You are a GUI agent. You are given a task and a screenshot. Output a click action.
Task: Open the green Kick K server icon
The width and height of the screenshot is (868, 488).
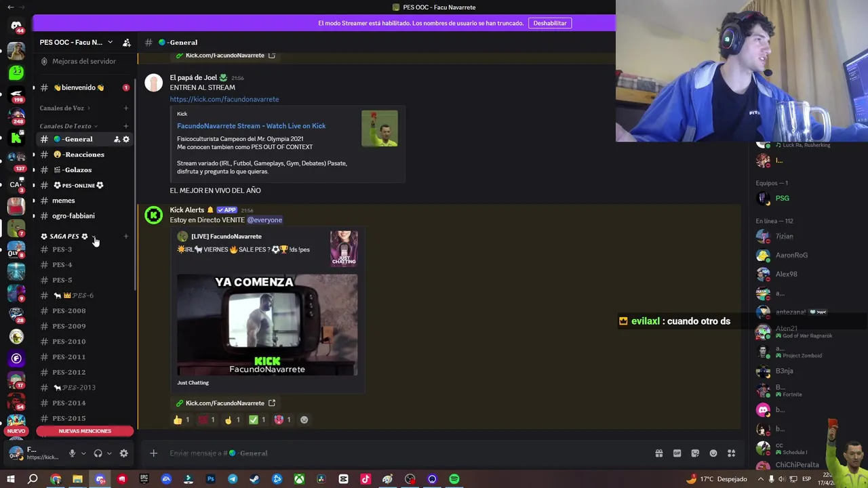click(x=16, y=138)
